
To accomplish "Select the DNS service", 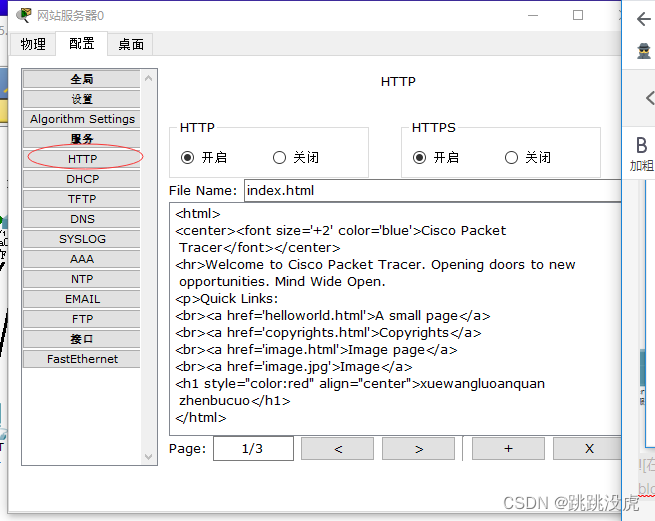I will [x=82, y=219].
